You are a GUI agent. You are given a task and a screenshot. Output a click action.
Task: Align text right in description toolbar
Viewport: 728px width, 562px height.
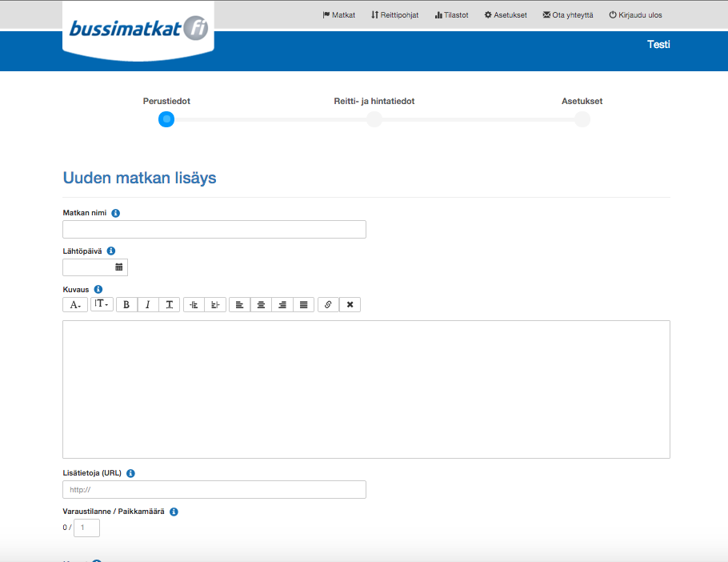(282, 305)
